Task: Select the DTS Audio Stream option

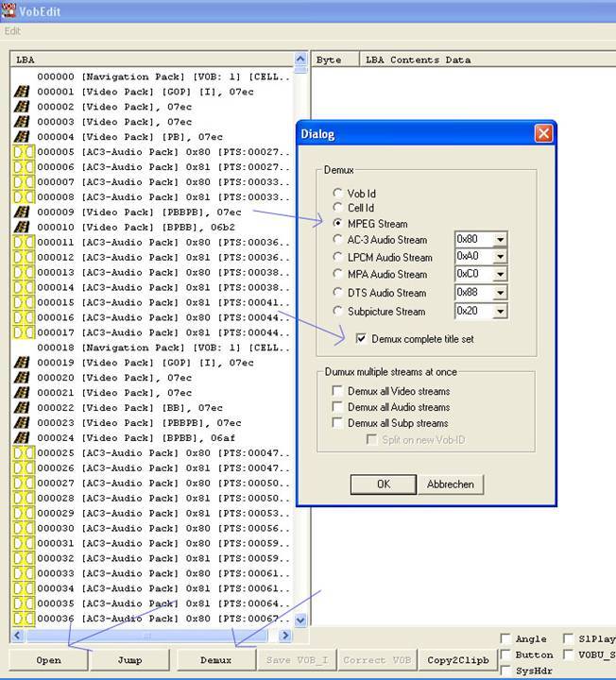Action: pos(337,292)
